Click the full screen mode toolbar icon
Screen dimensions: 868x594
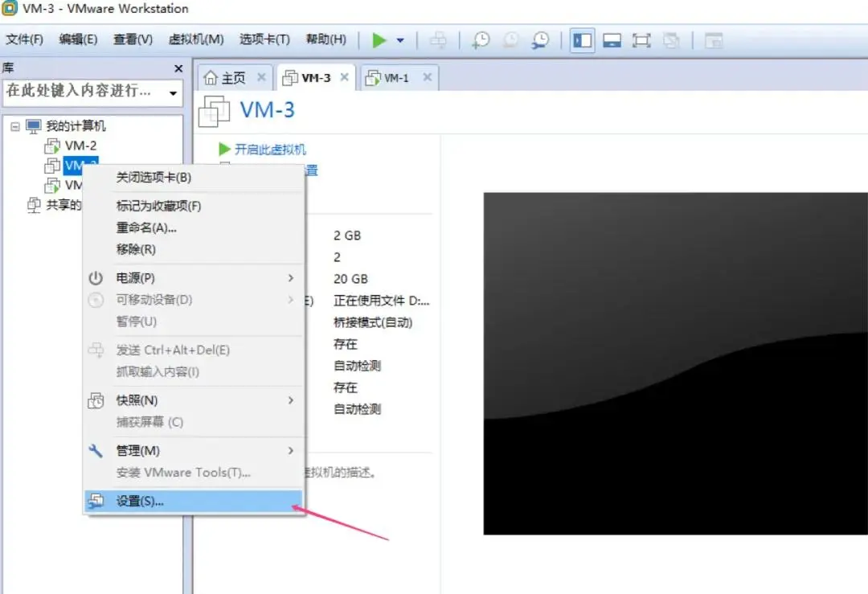click(x=641, y=40)
